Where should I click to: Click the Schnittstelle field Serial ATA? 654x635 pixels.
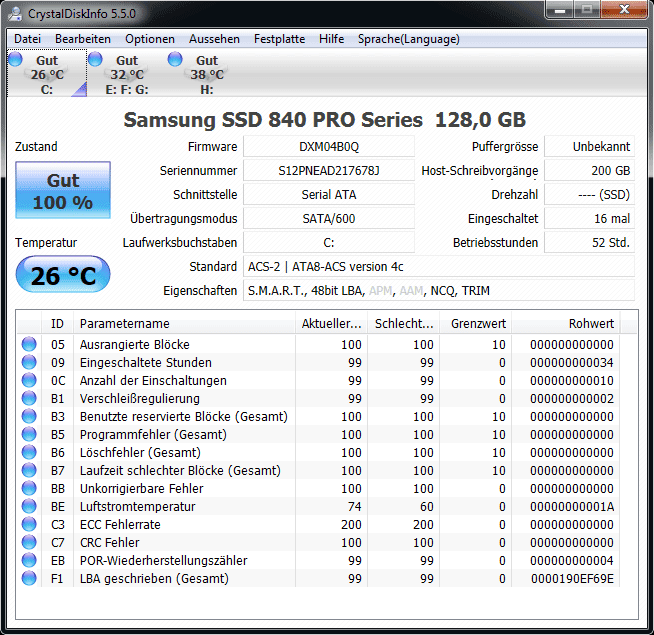[329, 194]
